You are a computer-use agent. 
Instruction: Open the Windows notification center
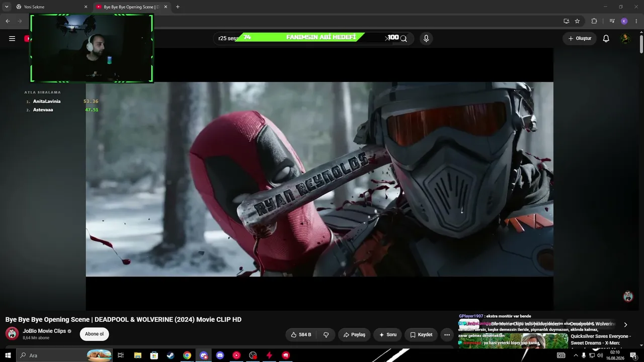pos(633,355)
